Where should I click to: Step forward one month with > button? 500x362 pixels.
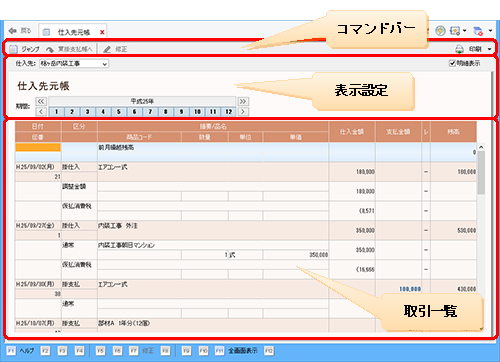(243, 111)
